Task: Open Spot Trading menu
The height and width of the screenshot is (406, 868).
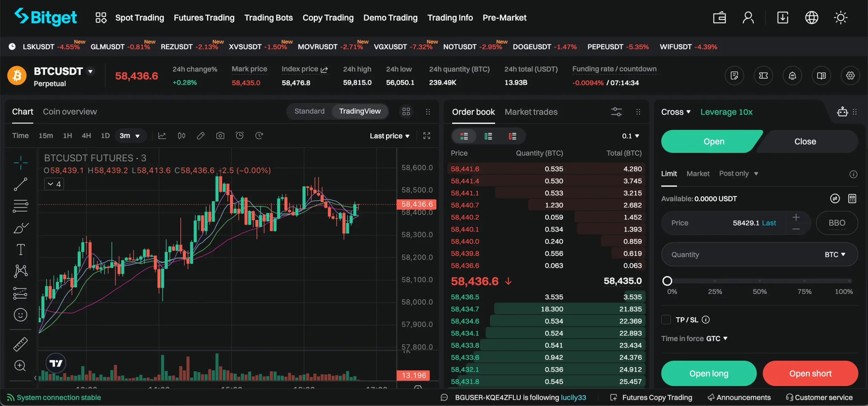Action: 139,18
